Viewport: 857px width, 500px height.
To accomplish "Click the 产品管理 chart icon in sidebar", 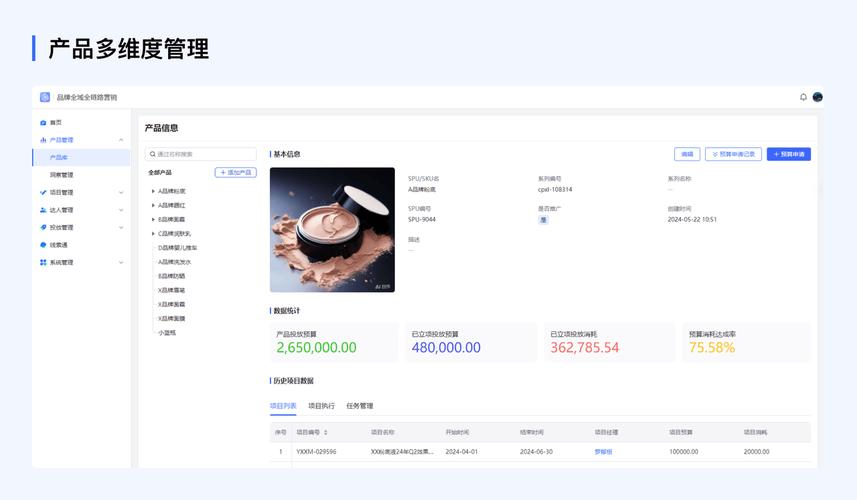I will coord(43,140).
